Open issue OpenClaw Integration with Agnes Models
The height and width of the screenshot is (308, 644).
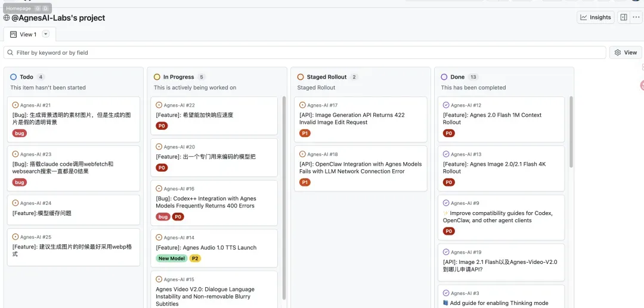(x=361, y=168)
